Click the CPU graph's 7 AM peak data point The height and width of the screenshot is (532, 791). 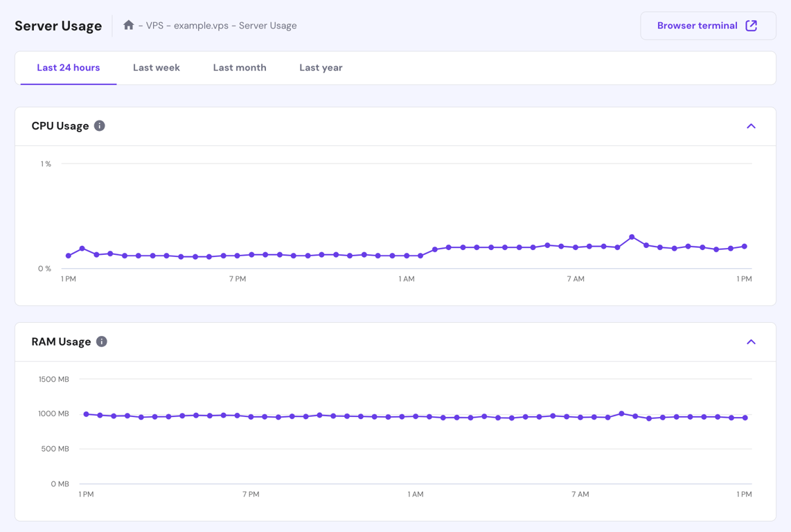pyautogui.click(x=632, y=237)
